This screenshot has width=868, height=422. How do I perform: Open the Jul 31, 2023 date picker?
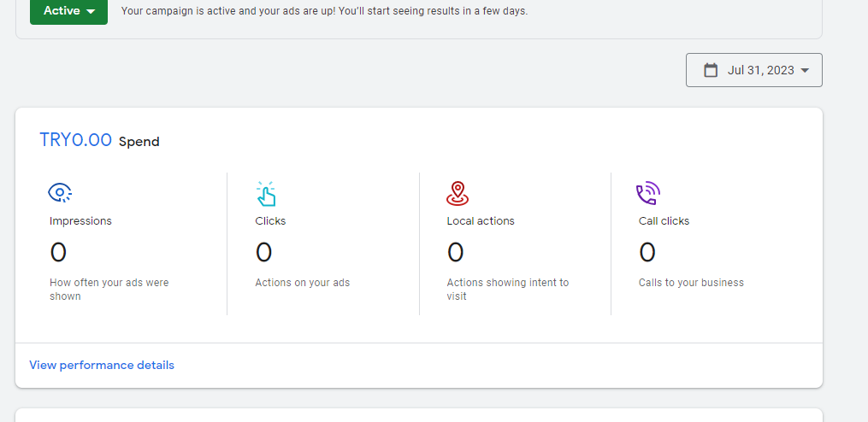[754, 70]
